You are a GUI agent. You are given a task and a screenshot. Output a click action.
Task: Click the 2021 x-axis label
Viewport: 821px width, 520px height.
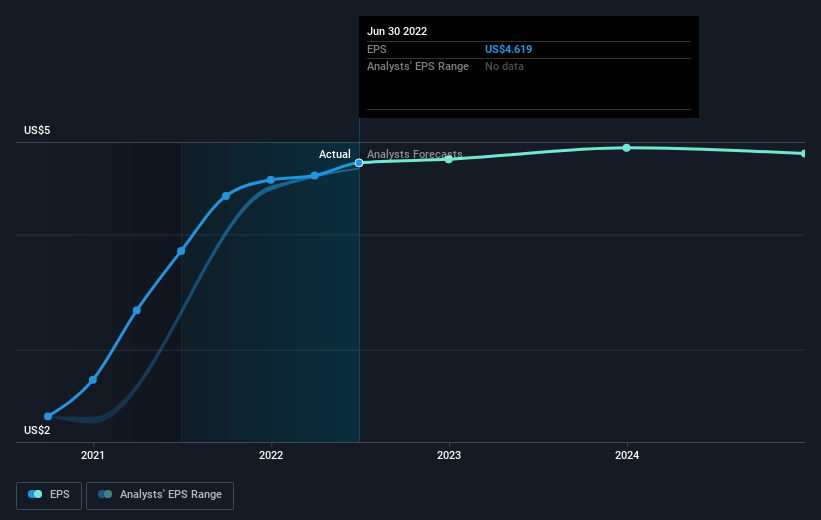pos(93,455)
